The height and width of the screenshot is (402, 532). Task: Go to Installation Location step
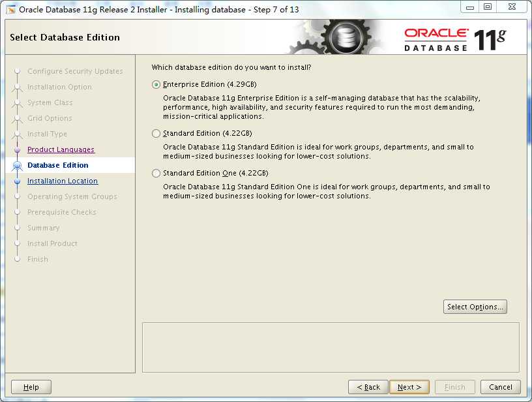[63, 181]
